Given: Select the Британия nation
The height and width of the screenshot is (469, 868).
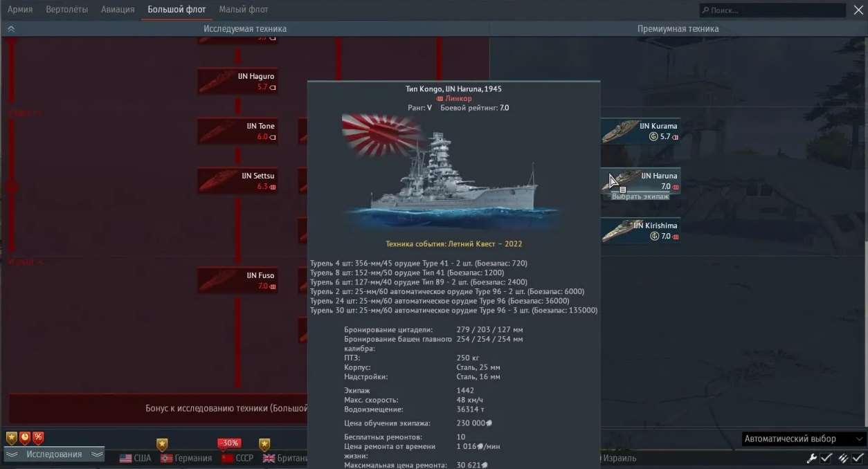Looking at the screenshot, I should (x=285, y=458).
